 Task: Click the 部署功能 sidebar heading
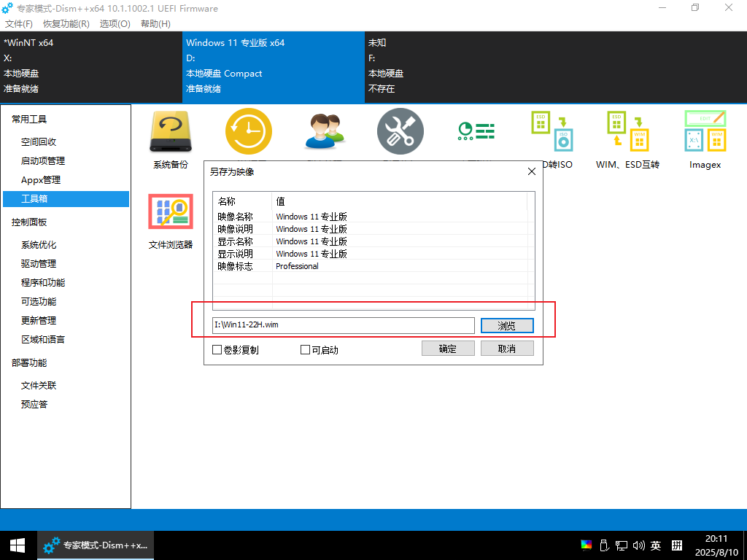pos(29,363)
